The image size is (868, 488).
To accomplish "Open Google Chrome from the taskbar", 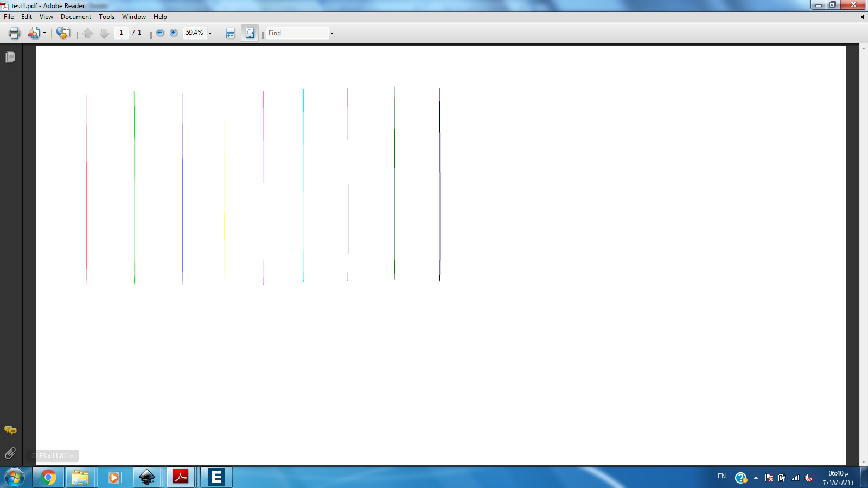I will pos(48,478).
